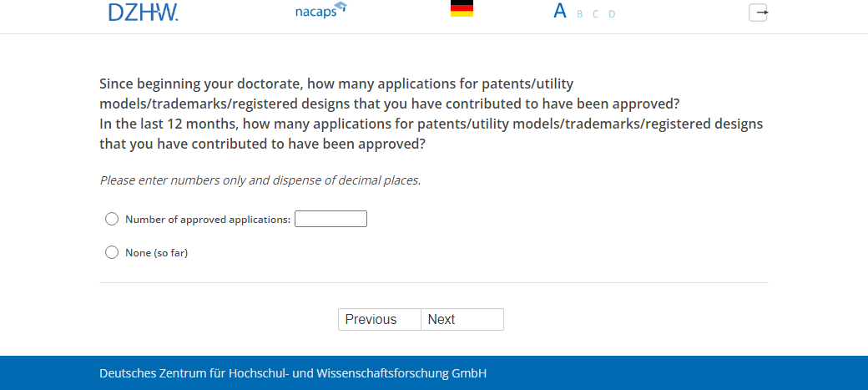Screen dimensions: 868x390
Task: Click the logout arrow icon
Action: pos(758,13)
